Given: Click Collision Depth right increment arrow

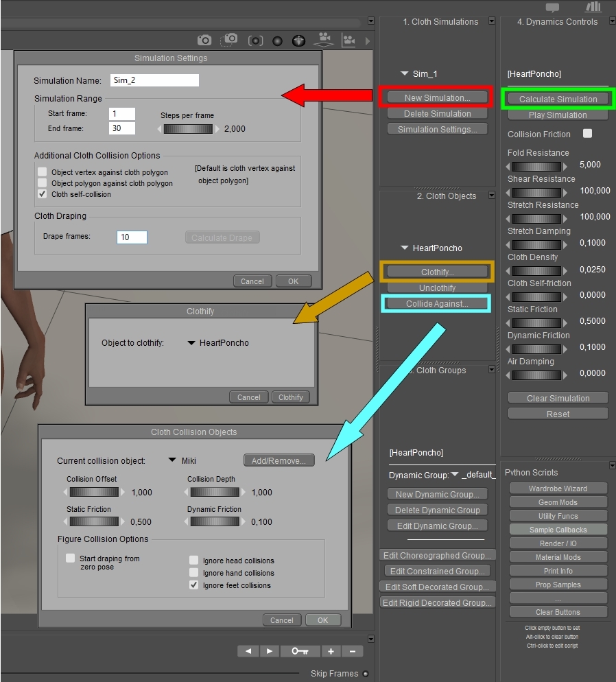Looking at the screenshot, I should point(244,492).
